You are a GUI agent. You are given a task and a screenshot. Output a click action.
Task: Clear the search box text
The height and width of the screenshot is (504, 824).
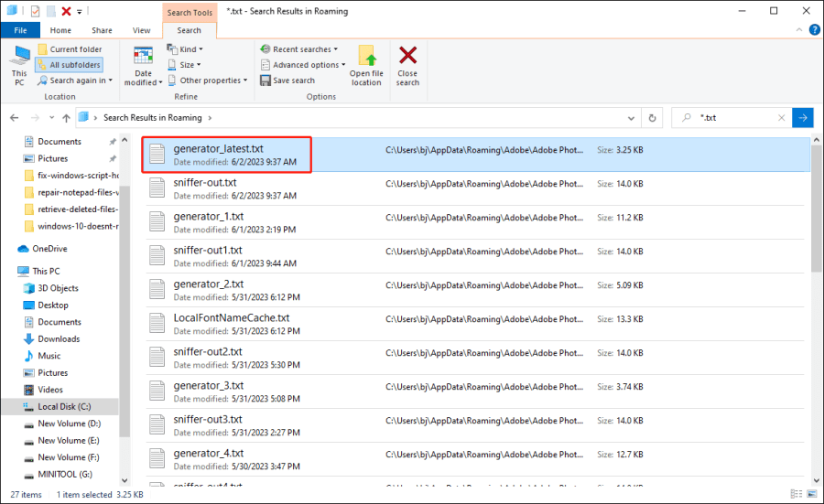click(782, 118)
